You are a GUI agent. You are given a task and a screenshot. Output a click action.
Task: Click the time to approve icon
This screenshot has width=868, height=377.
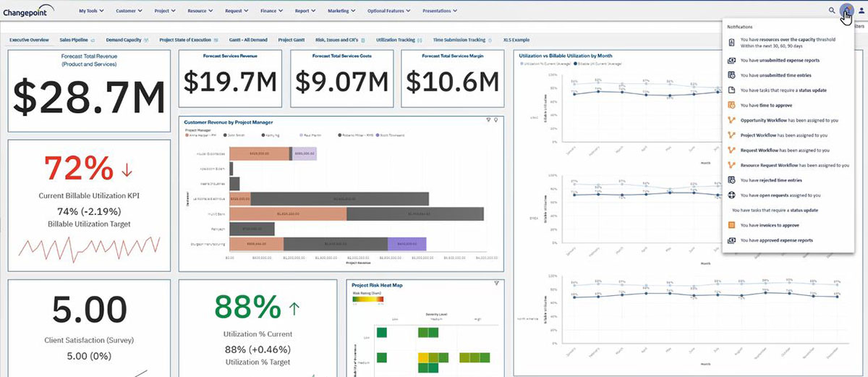[x=732, y=105]
